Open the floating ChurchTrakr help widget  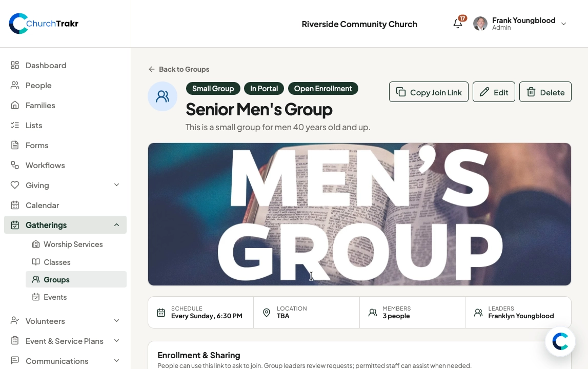[x=560, y=342]
